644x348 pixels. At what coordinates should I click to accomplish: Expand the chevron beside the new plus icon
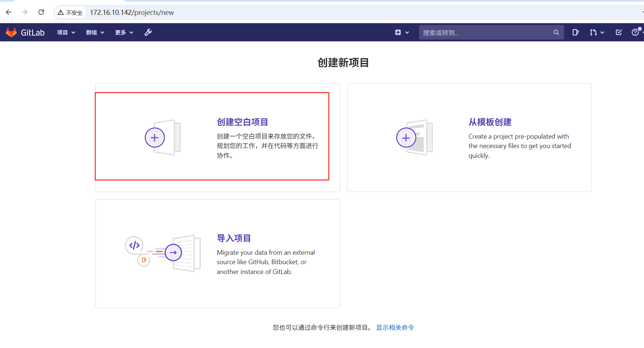coord(407,33)
